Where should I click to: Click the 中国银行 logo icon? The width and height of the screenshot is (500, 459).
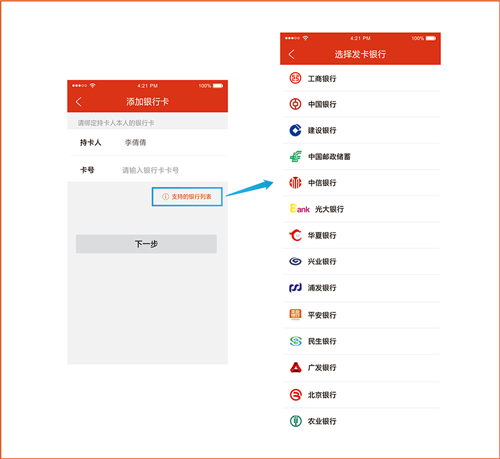(x=295, y=104)
